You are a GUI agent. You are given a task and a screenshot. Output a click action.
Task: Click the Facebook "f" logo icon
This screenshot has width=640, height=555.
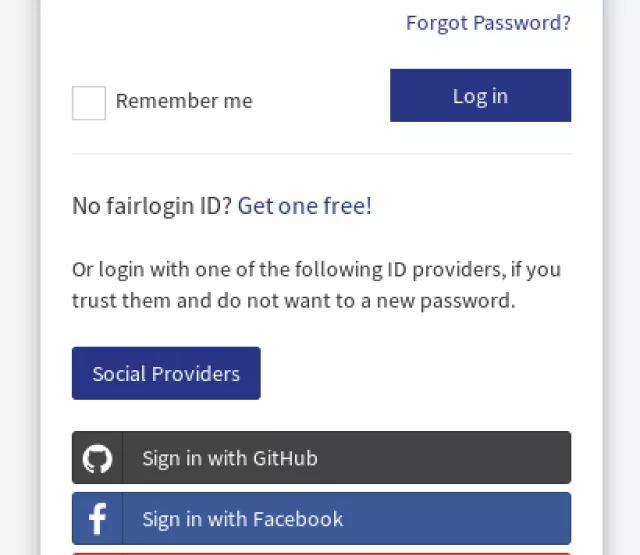(x=97, y=519)
